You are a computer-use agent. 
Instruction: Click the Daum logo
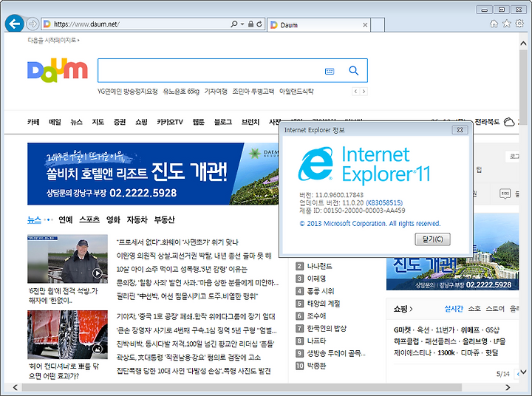58,70
